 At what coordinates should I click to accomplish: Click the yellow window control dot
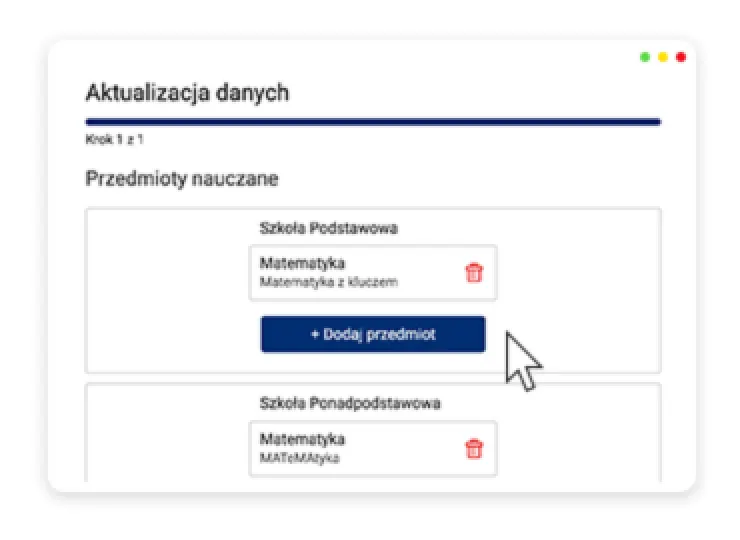(x=663, y=57)
